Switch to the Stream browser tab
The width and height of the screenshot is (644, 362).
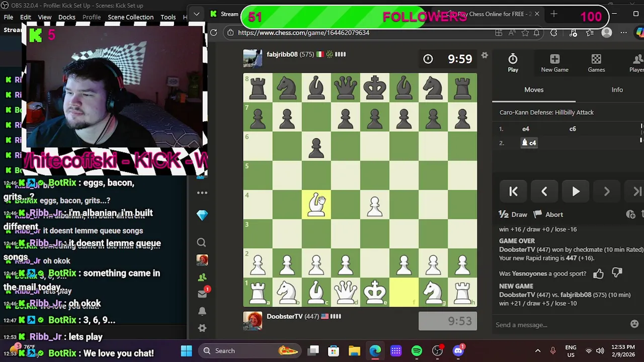(224, 14)
